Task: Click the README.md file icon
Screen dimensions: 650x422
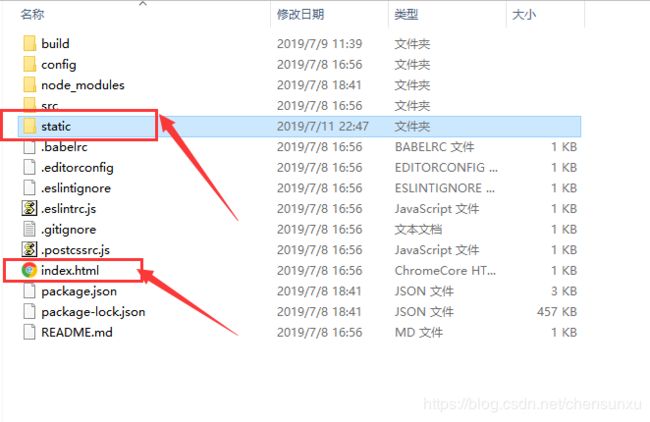Action: [x=29, y=332]
